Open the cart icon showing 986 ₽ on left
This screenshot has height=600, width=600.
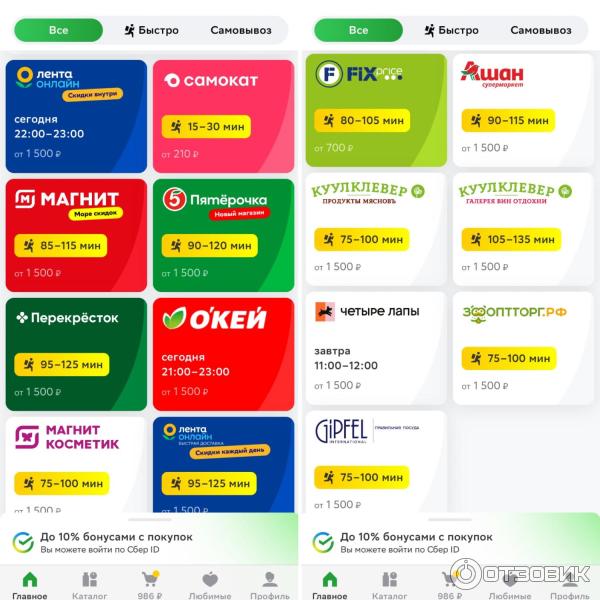(x=150, y=579)
